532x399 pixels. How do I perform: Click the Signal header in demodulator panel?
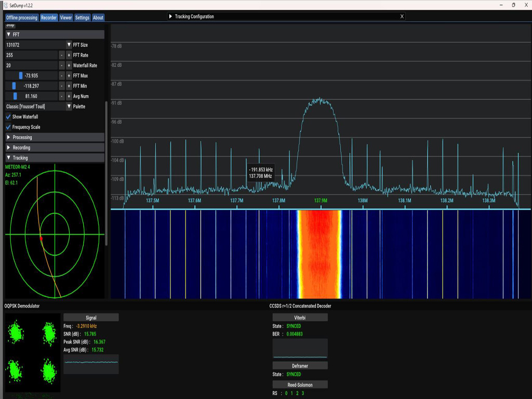91,317
